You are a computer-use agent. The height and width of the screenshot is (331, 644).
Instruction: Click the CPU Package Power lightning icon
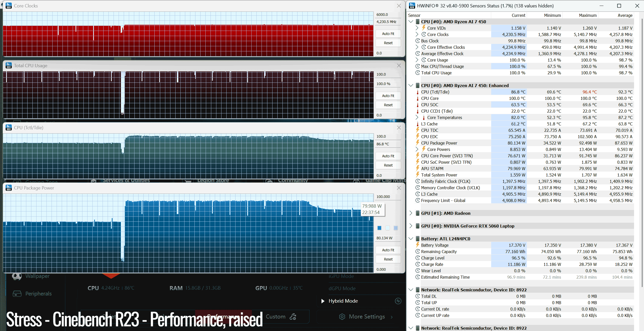point(418,143)
